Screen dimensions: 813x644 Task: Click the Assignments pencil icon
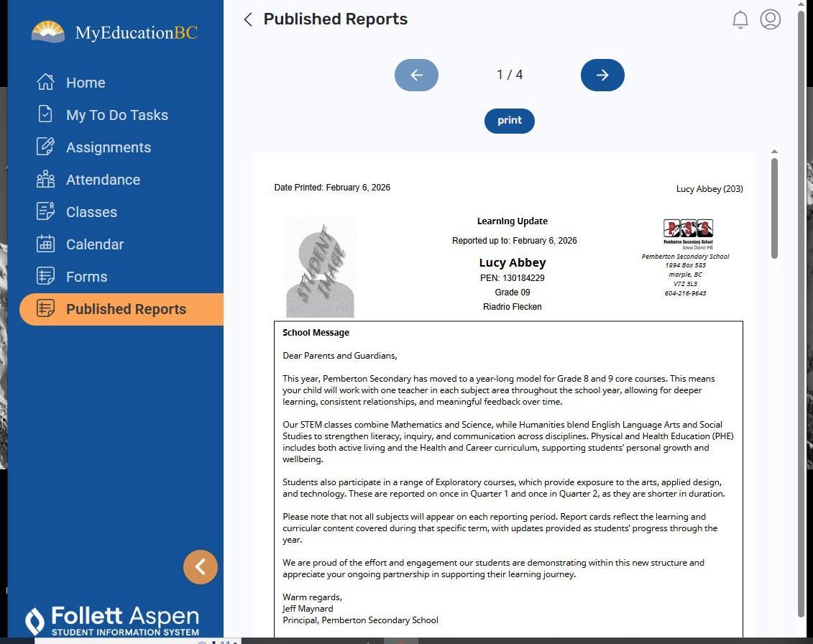tap(45, 147)
